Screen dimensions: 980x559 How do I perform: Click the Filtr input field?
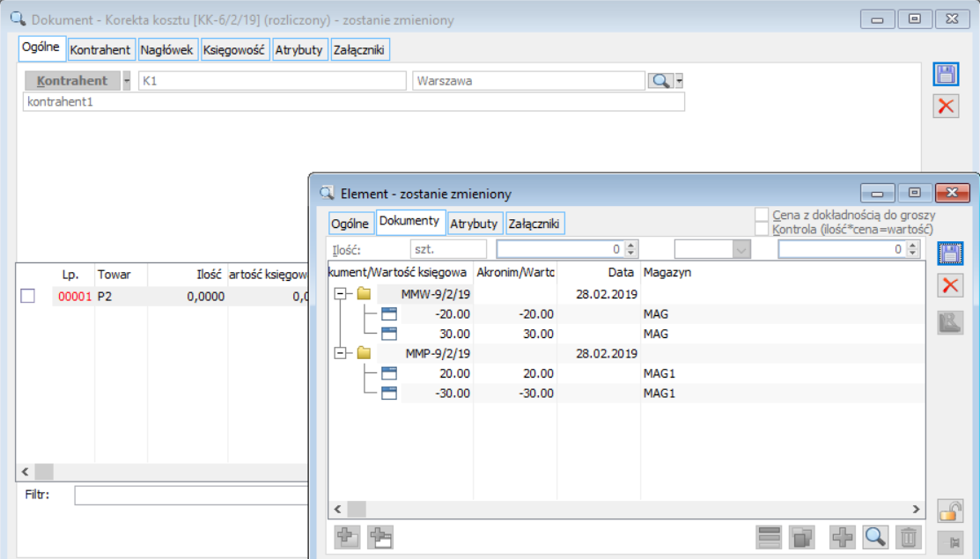point(191,496)
